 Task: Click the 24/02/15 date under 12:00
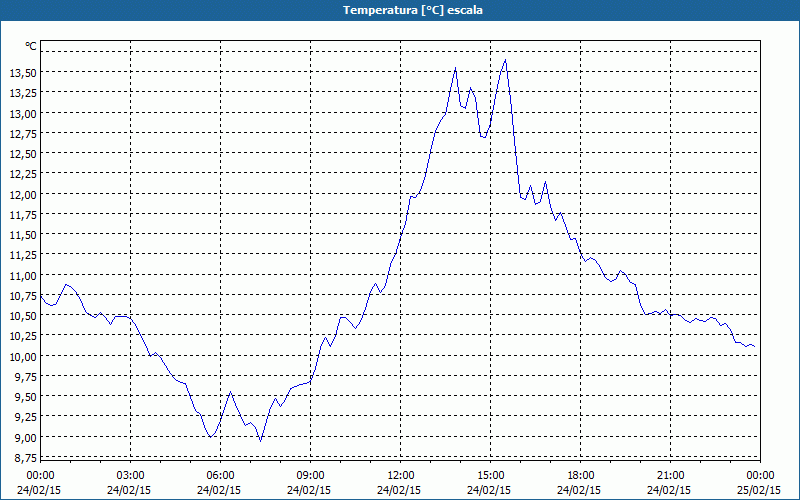coord(399,490)
